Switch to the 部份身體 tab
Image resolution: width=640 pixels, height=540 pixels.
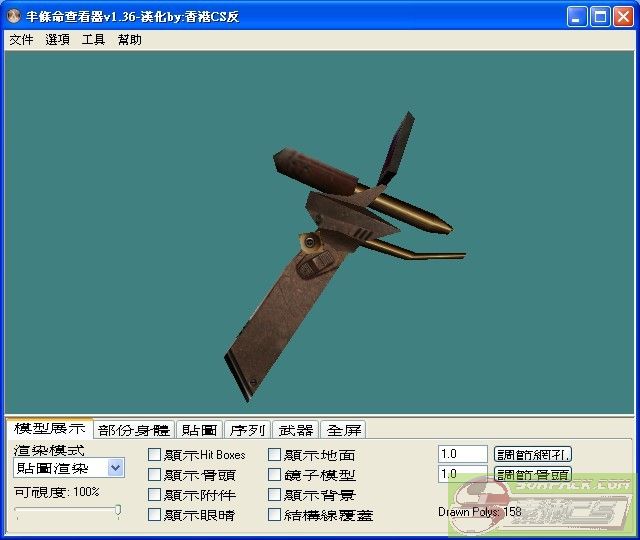[134, 430]
